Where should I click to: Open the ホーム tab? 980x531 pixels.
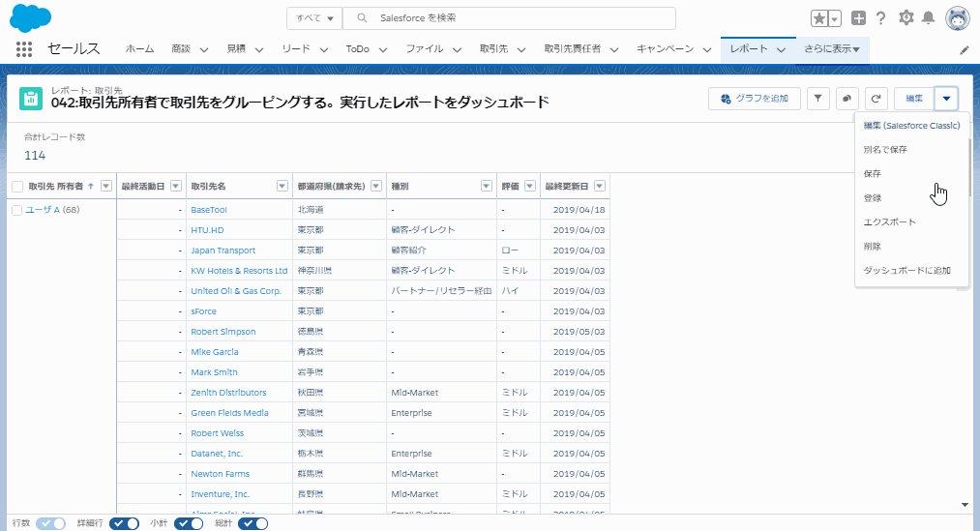pos(139,48)
